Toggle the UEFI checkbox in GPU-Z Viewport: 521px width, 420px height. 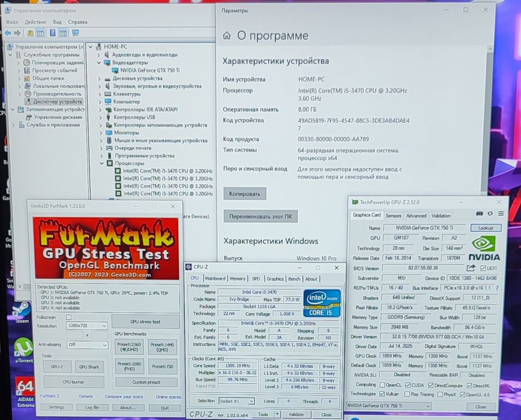(483, 268)
